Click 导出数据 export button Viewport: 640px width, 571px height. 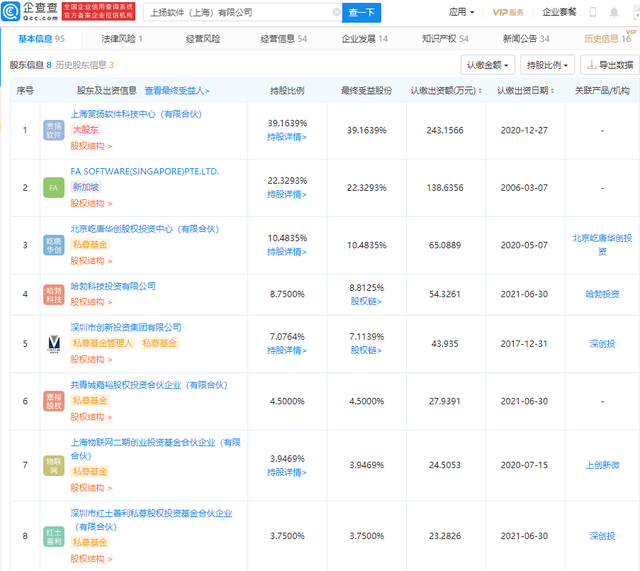(610, 65)
